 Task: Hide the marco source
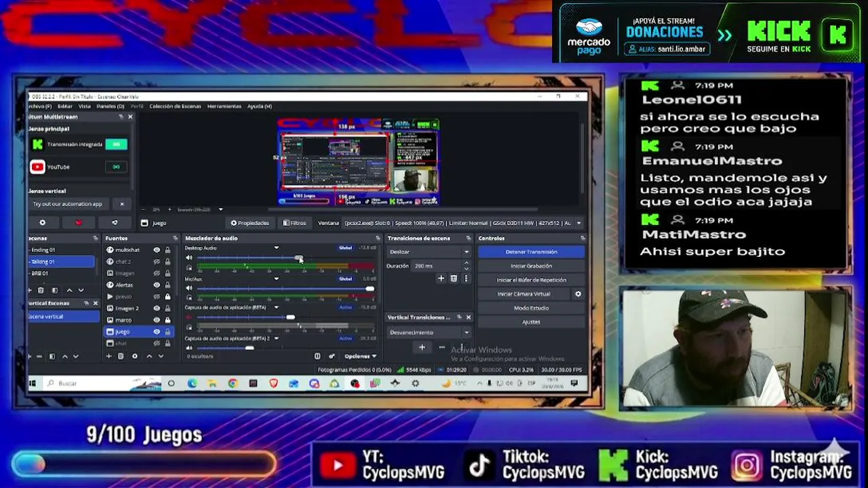pyautogui.click(x=157, y=320)
